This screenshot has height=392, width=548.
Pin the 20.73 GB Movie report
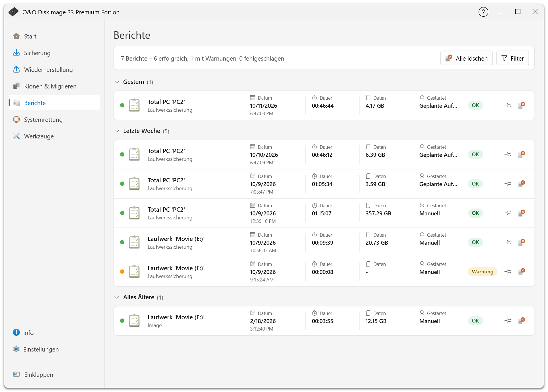tap(508, 242)
